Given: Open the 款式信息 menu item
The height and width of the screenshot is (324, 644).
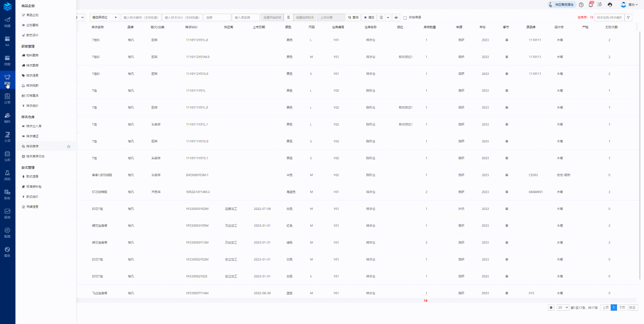Looking at the screenshot, I should 32,177.
